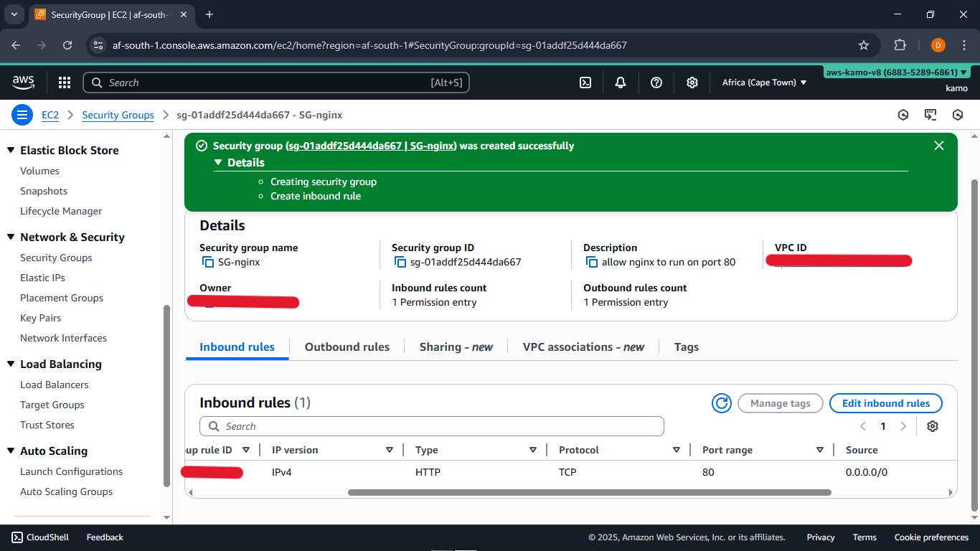
Task: Switch to the Outbound rules tab
Action: 347,347
